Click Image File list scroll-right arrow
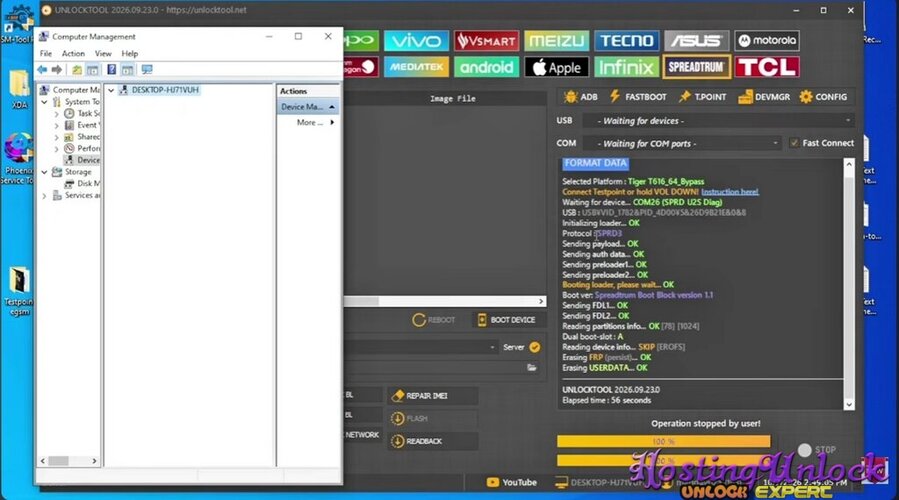The height and width of the screenshot is (500, 899). click(x=541, y=301)
